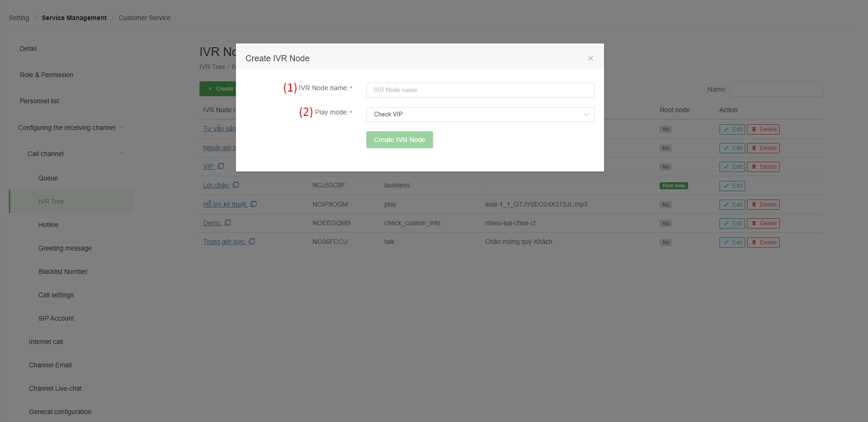This screenshot has width=868, height=422.
Task: Open the Play mode dropdown
Action: [x=480, y=114]
